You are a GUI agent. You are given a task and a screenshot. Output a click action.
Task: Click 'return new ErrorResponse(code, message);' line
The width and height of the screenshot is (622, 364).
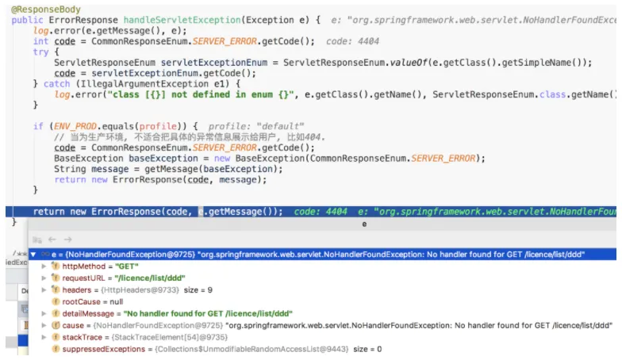pyautogui.click(x=160, y=180)
